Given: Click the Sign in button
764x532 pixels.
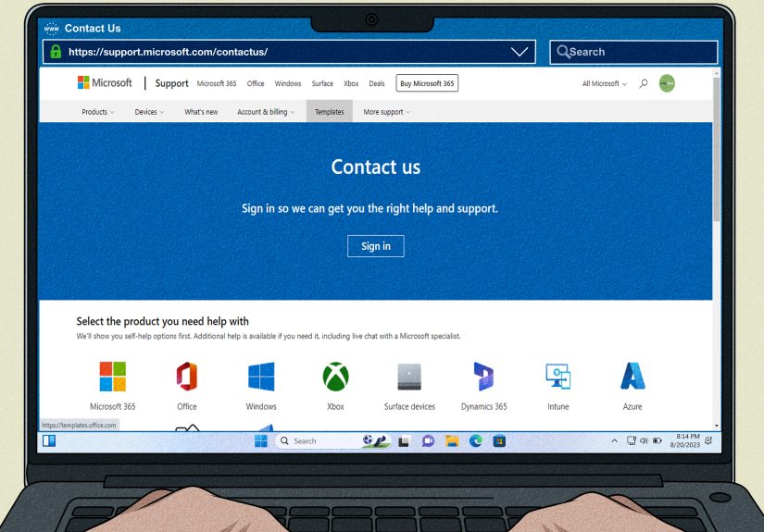Looking at the screenshot, I should (376, 246).
